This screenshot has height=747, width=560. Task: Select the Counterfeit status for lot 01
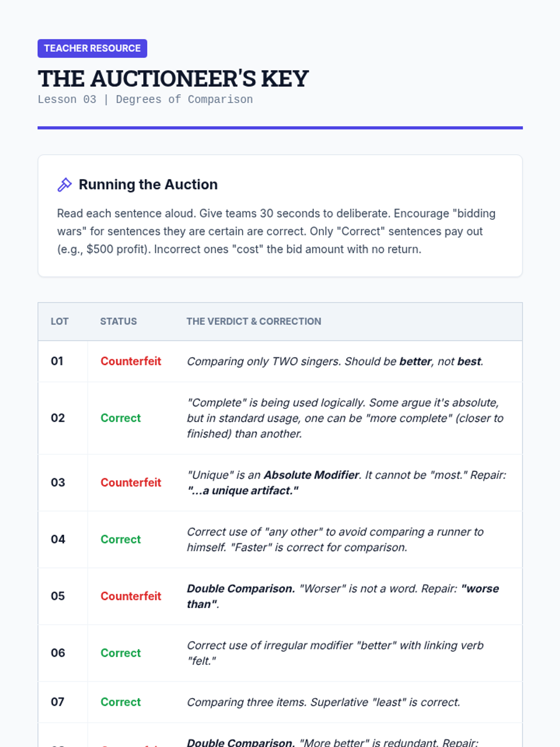point(131,361)
